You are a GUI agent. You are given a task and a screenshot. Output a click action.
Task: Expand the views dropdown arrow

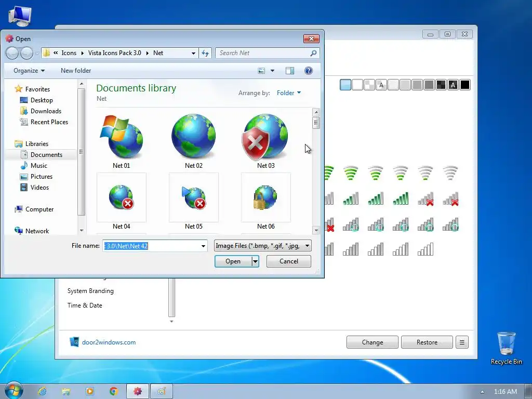272,71
